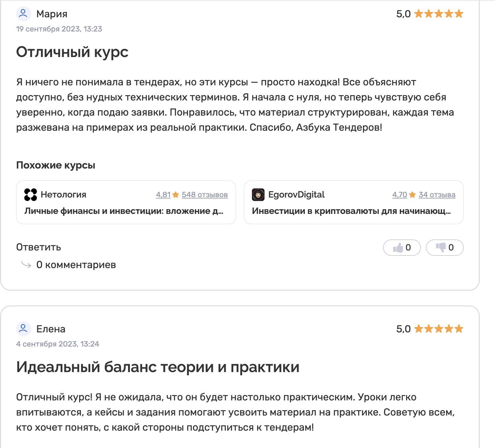Click the reply arrow icon near comments
Image resolution: width=495 pixels, height=448 pixels.
coord(26,265)
